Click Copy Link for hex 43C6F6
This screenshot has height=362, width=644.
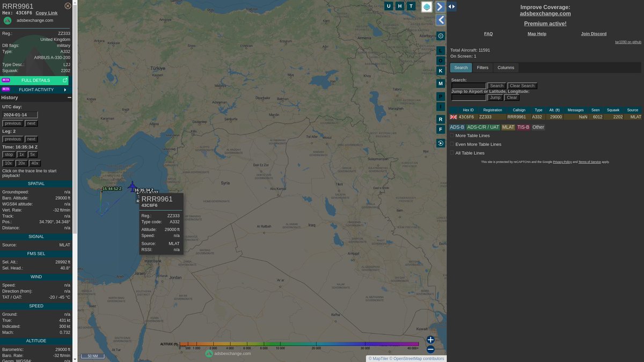click(x=47, y=13)
